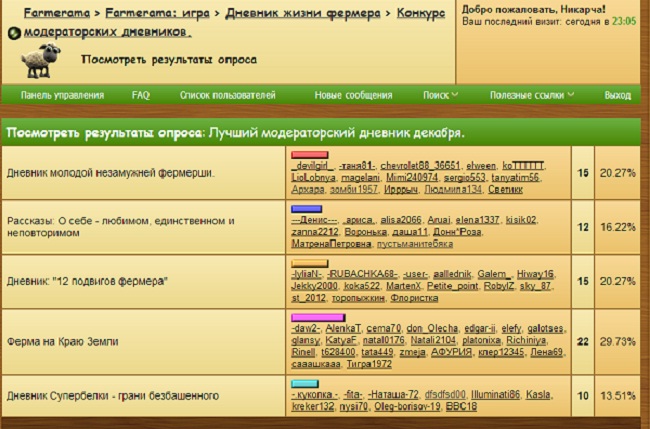Open voter profile zanna2212
The image size is (650, 429).
pyautogui.click(x=315, y=232)
